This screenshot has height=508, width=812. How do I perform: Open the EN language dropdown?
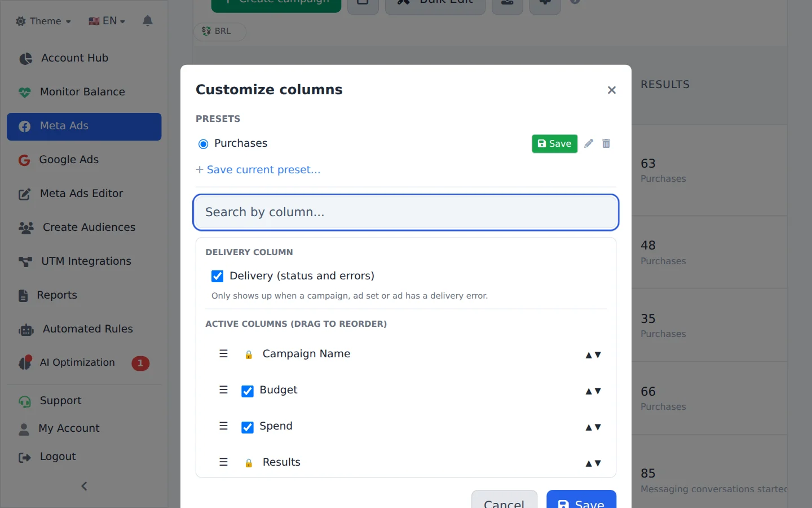[x=107, y=21]
